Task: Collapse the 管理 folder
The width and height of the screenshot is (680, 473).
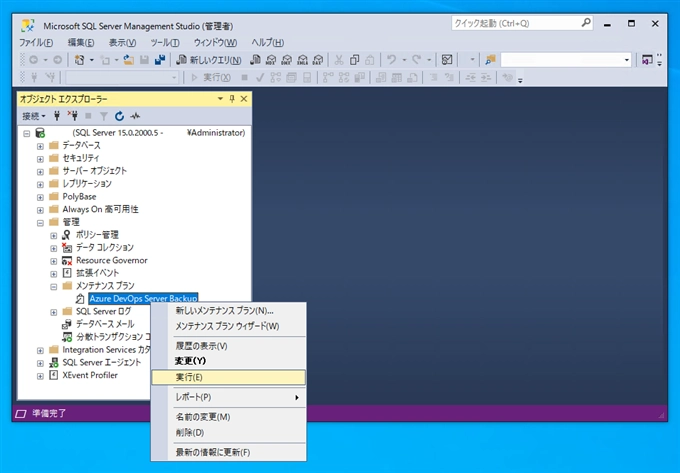Action: [x=40, y=223]
